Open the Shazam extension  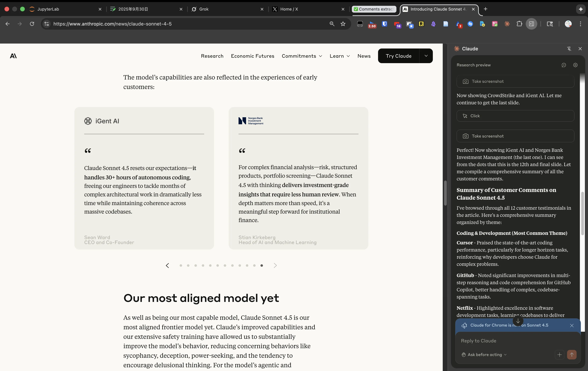pyautogui.click(x=470, y=24)
